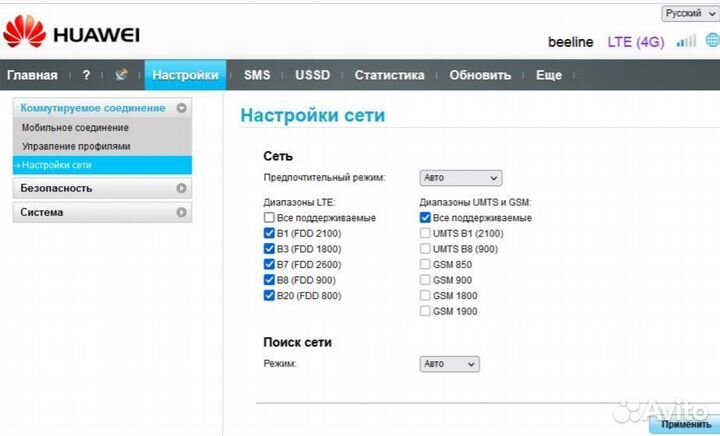Screen dimensions: 720x436
Task: Open the Еще menu
Action: tap(549, 75)
